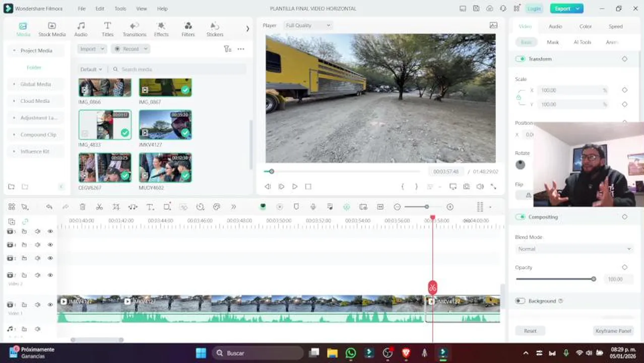
Task: Hide the Video 1 track with eye icon
Action: coord(50,305)
